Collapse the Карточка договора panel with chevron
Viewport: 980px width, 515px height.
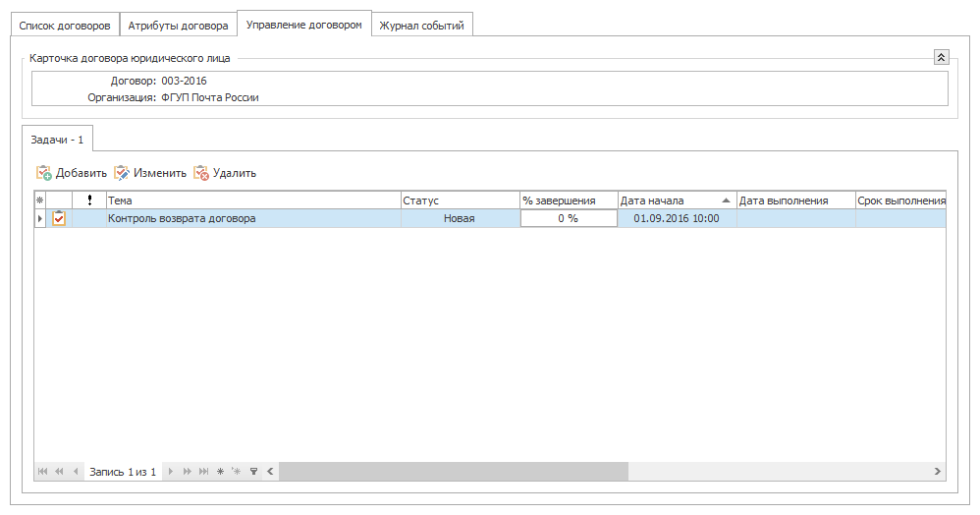942,57
